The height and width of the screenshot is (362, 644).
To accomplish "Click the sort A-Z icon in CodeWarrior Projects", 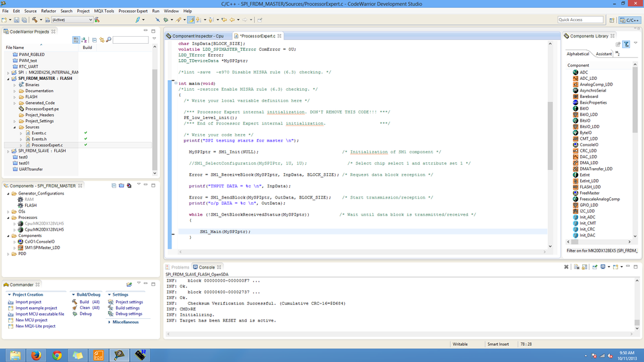I will pos(84,40).
